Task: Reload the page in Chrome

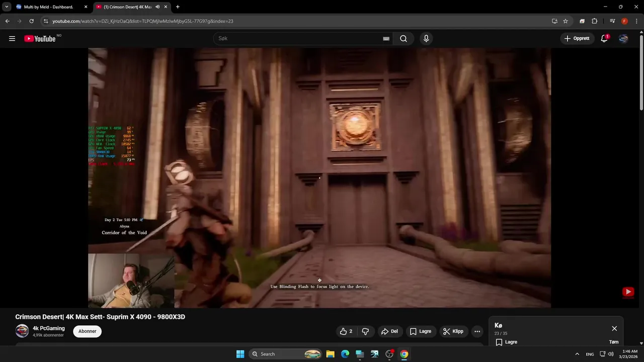Action: coord(31,21)
